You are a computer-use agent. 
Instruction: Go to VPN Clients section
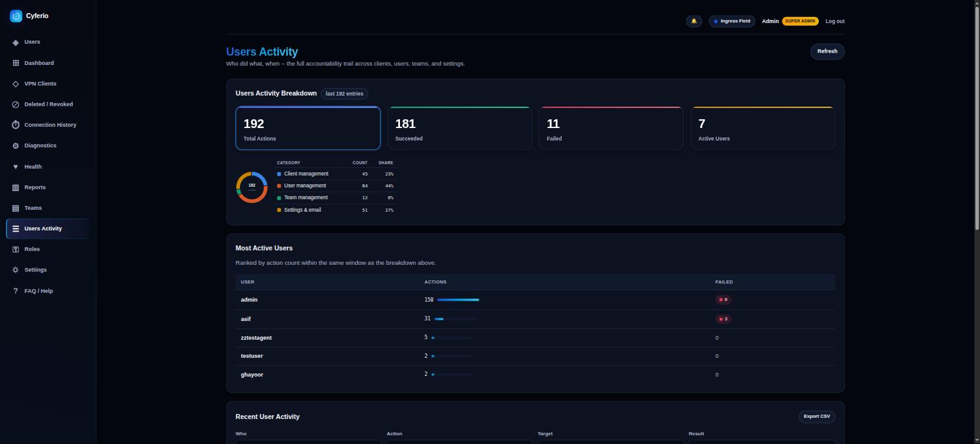(47, 84)
